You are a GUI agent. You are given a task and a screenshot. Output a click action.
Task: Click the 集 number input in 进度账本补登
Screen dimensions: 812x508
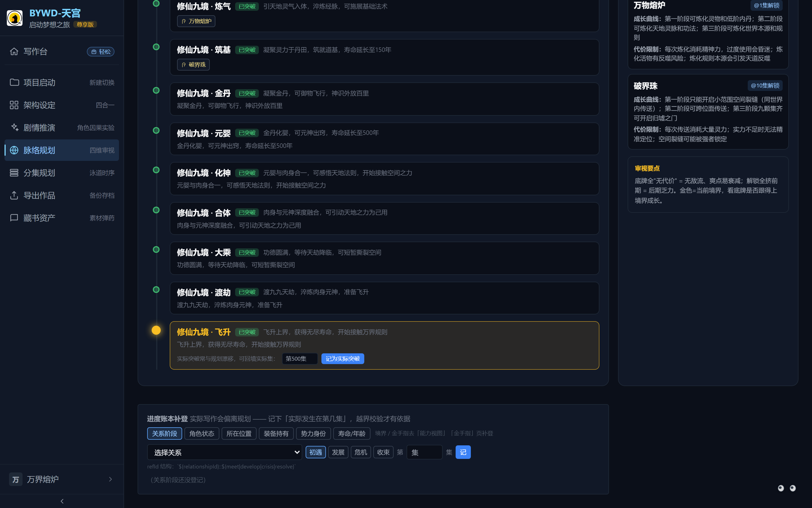pyautogui.click(x=424, y=452)
